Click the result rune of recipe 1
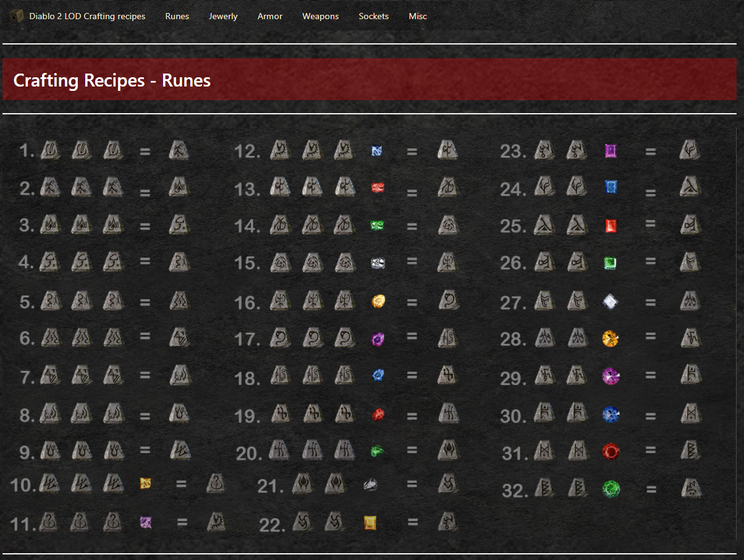The height and width of the screenshot is (560, 744). click(x=179, y=150)
